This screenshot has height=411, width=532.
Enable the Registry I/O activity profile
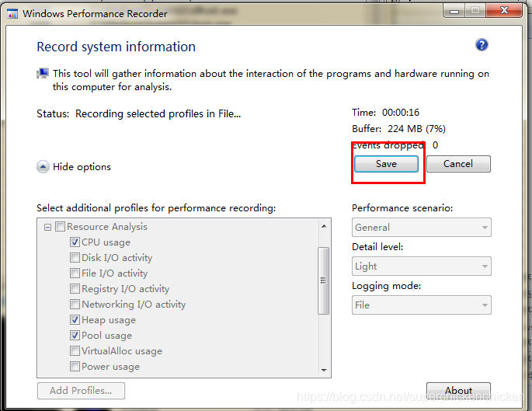point(75,289)
